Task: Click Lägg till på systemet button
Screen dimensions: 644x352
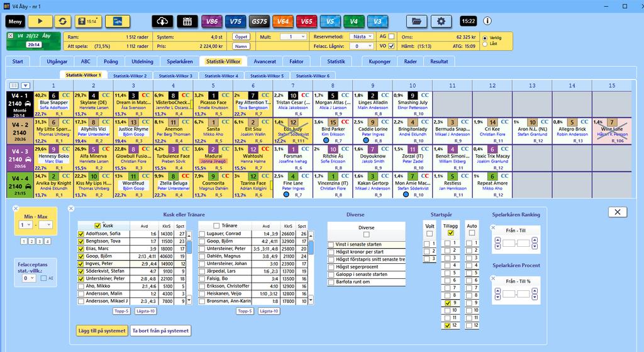Action: pos(101,331)
